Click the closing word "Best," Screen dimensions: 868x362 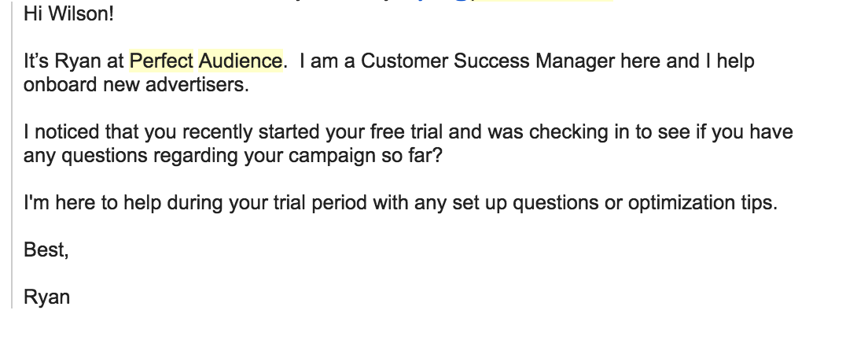[46, 250]
